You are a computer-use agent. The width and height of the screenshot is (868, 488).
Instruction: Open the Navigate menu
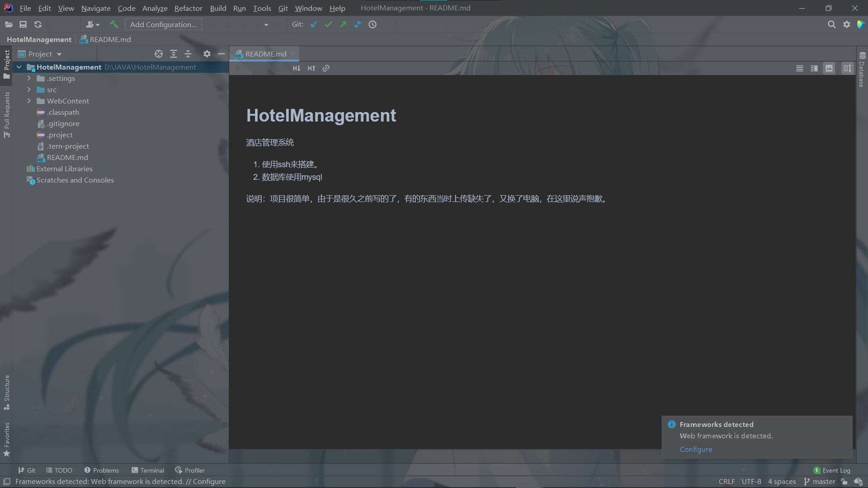click(95, 8)
